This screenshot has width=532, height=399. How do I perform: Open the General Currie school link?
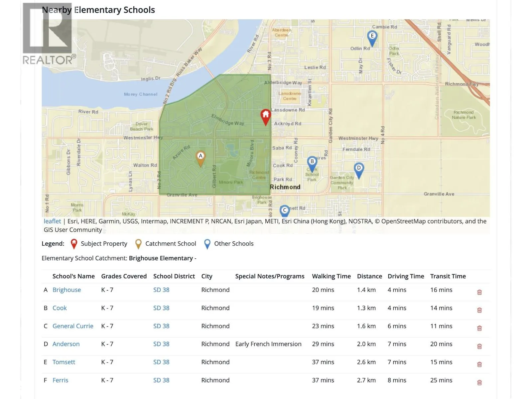pos(73,326)
